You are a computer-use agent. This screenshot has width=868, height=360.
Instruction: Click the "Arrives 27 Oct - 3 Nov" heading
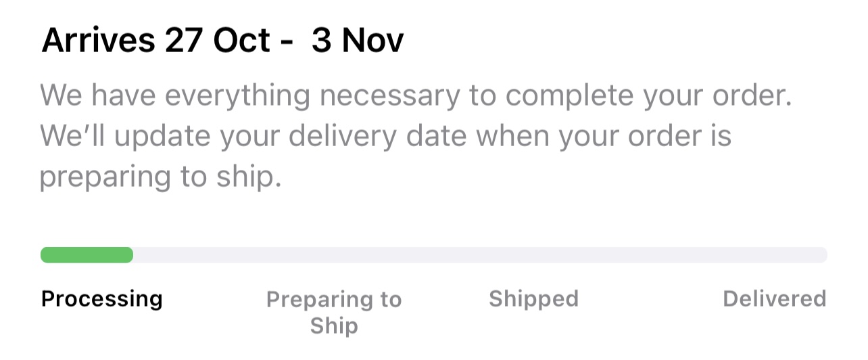[x=222, y=41]
